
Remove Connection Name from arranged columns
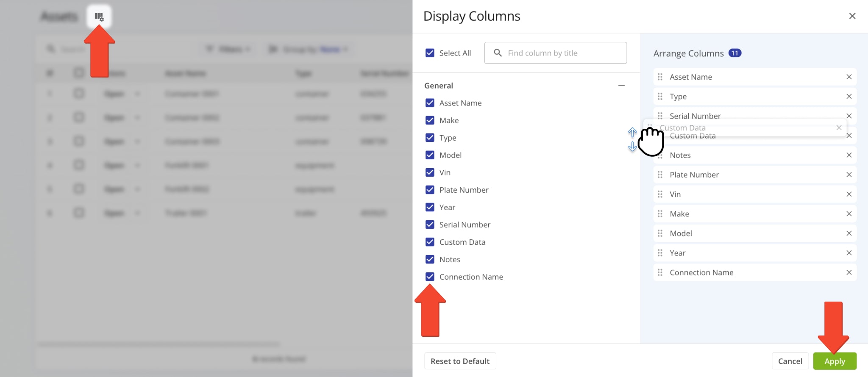coord(849,273)
